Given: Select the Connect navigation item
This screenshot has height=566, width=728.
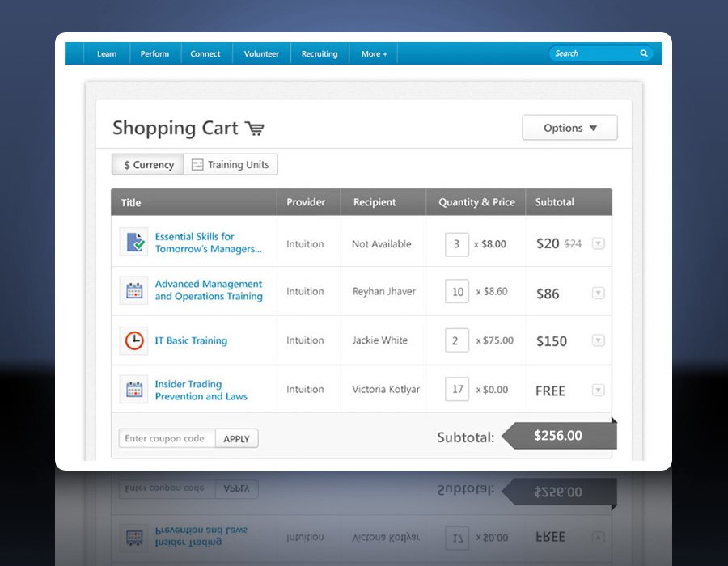Looking at the screenshot, I should [205, 54].
